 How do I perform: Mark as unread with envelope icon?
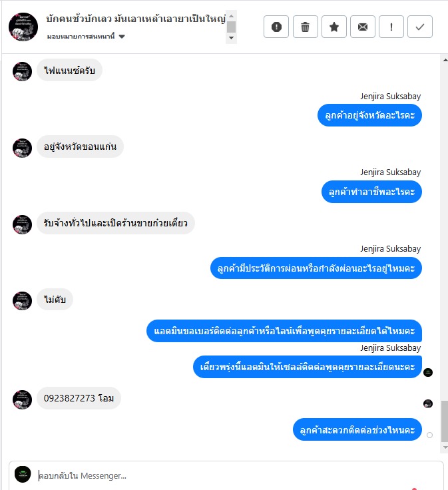pos(363,27)
